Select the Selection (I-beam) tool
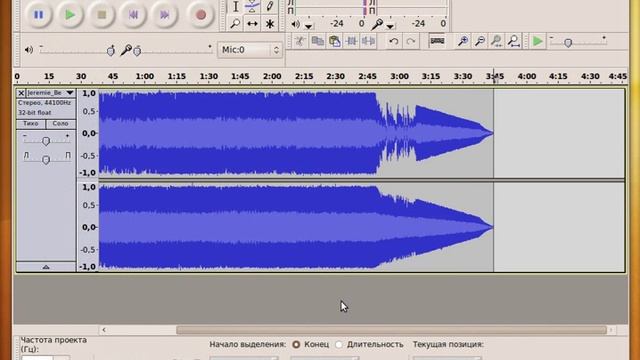 pos(236,6)
